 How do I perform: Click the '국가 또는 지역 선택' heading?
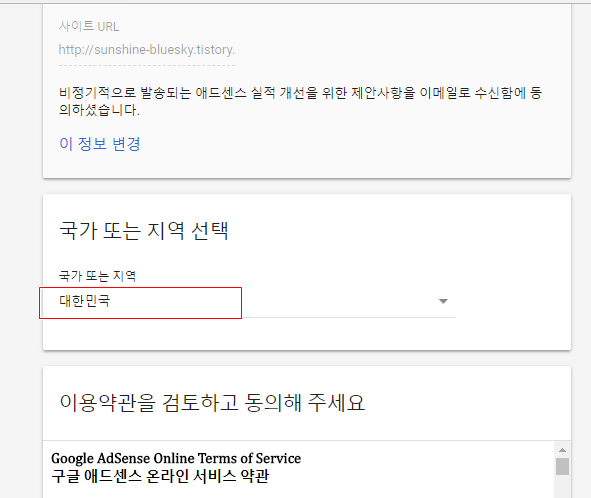[x=144, y=230]
